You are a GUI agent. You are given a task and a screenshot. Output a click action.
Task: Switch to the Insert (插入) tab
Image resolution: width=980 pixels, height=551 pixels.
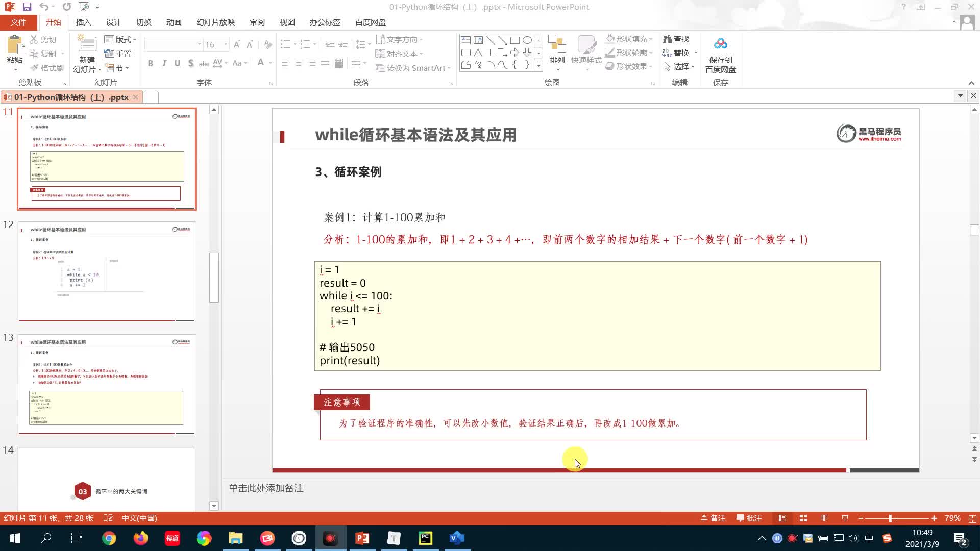83,22
